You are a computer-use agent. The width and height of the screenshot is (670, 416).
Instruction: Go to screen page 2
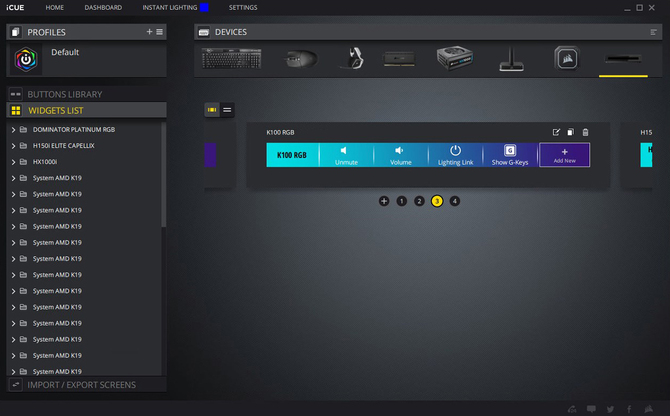click(x=419, y=201)
